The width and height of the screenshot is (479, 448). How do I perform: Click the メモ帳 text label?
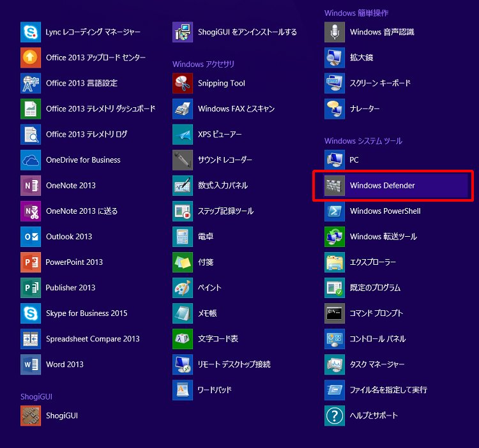[x=207, y=313]
